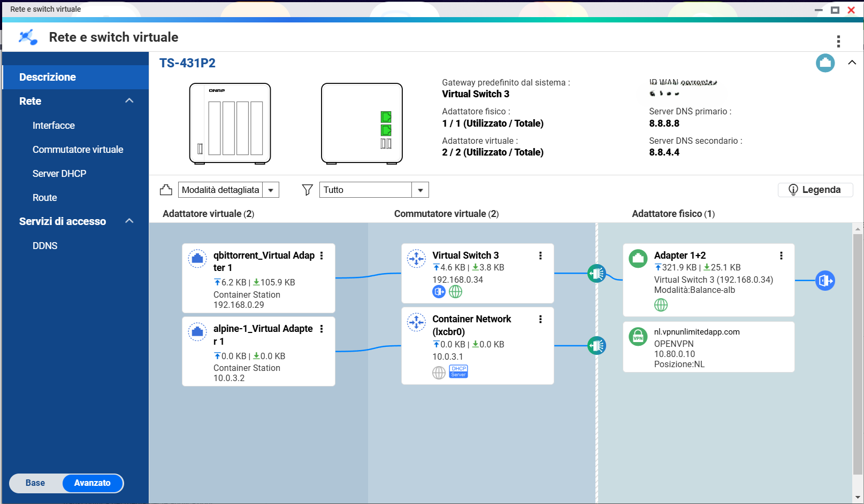Click the vertical scrollbar down arrow

[858, 497]
